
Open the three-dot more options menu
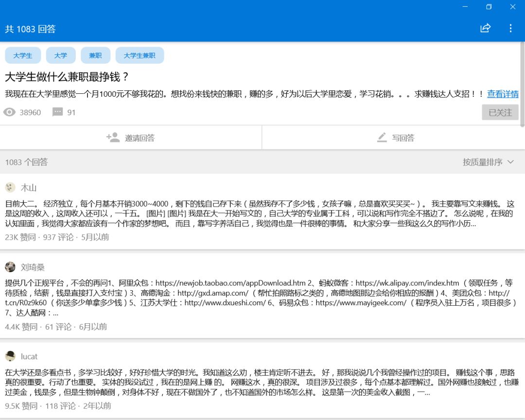coord(510,28)
